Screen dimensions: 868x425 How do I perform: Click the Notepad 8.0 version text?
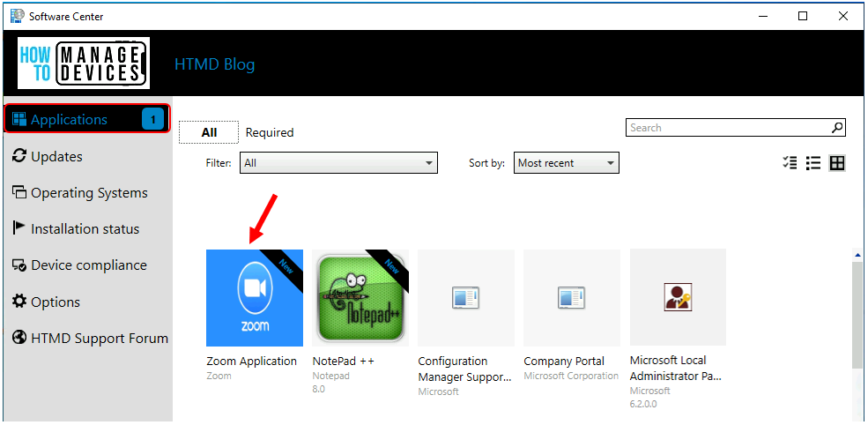tap(319, 389)
